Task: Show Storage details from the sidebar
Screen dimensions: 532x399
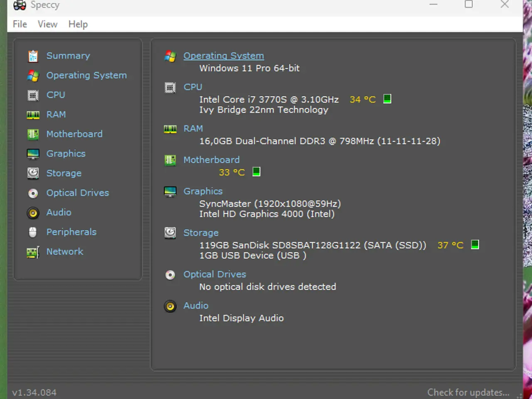Action: tap(64, 173)
